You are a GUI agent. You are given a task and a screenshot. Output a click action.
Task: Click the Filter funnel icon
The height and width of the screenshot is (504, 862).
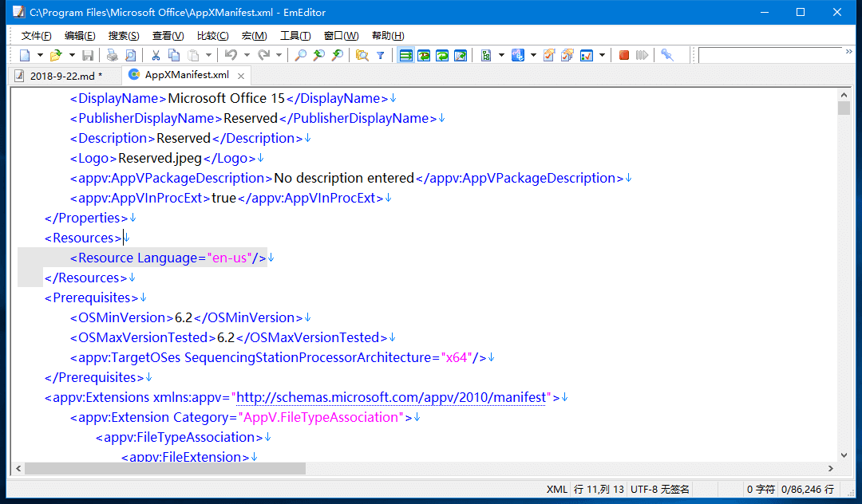[x=381, y=55]
